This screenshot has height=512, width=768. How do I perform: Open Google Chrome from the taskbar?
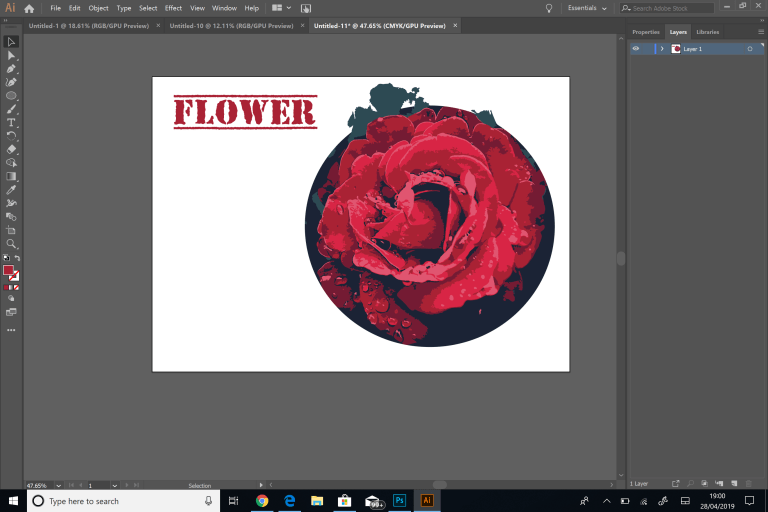click(262, 501)
